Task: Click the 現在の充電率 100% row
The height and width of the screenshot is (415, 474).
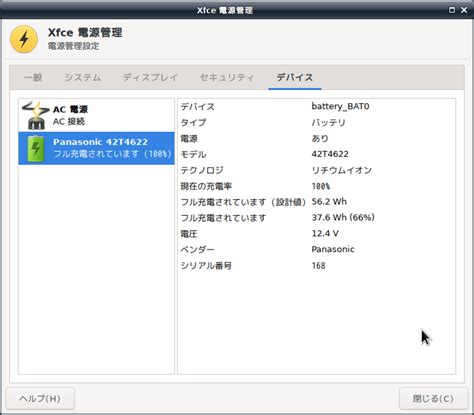Action: coord(316,186)
